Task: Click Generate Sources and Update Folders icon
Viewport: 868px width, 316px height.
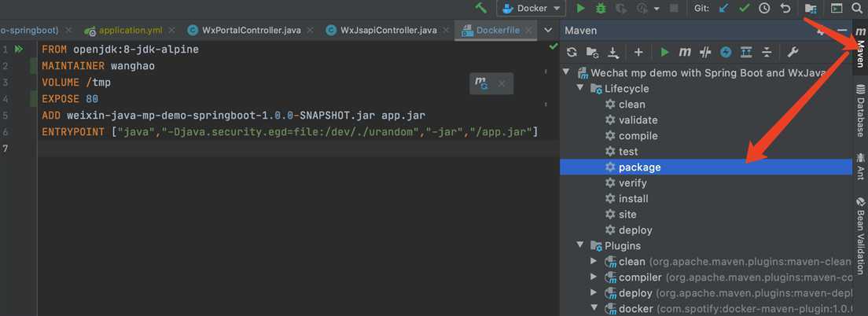Action: [x=592, y=53]
